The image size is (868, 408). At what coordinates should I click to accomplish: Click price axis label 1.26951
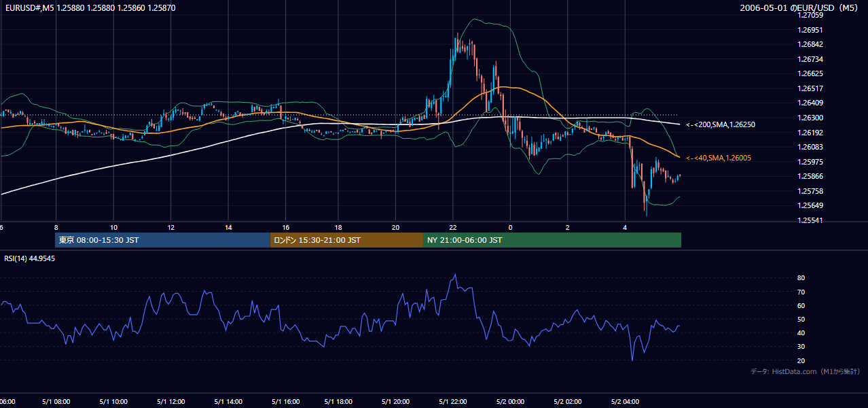810,30
